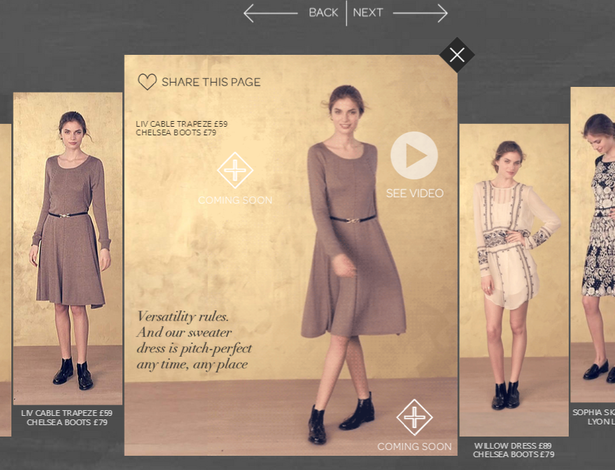This screenshot has height=470, width=615.
Task: Click the Liv Cable Trapeze £59 caption below thumbnail
Action: point(67,413)
